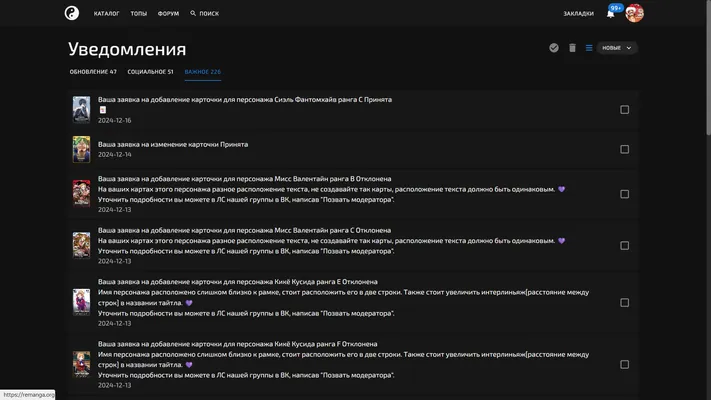
Task: Delete notifications with the trash icon
Action: (572, 48)
